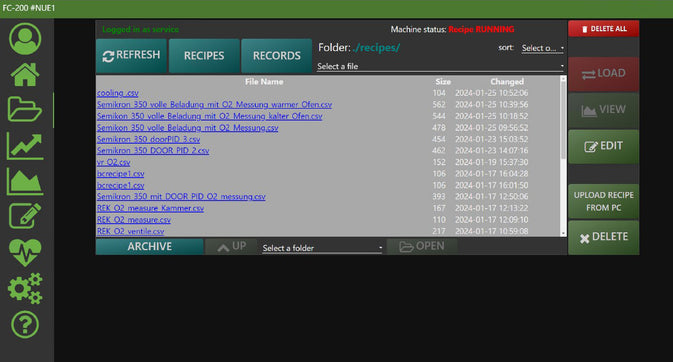673x362 pixels.
Task: Open the help question mark icon
Action: pos(25,325)
